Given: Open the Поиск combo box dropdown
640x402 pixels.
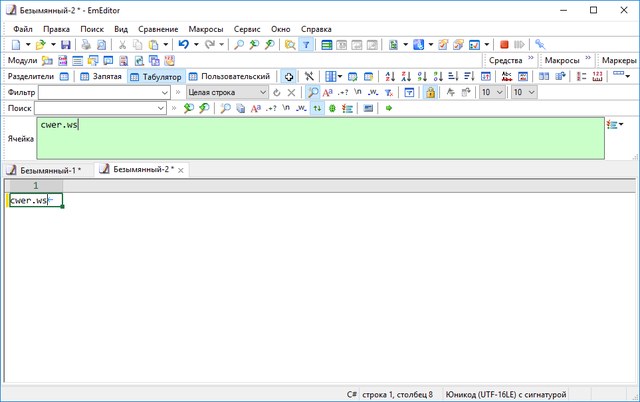Looking at the screenshot, I should [x=164, y=108].
